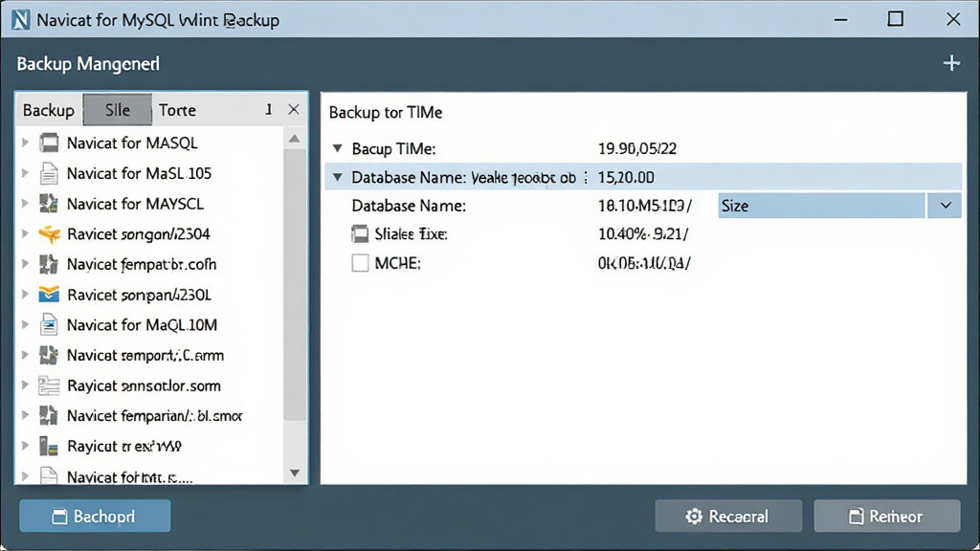
Task: Click the value 19.90,05/22
Action: pos(637,148)
